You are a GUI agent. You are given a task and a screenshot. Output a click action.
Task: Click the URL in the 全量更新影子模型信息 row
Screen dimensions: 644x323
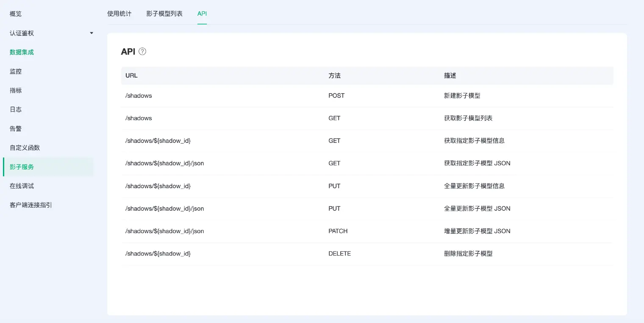pyautogui.click(x=158, y=186)
